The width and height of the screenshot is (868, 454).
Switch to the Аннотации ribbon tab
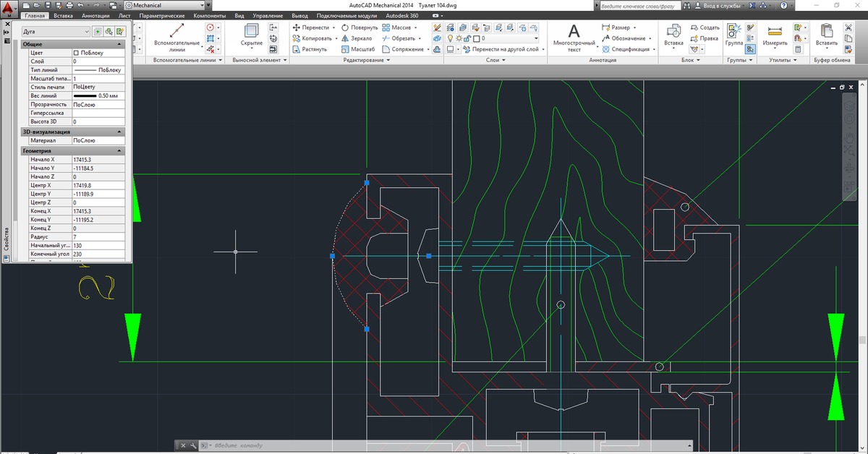pos(95,15)
